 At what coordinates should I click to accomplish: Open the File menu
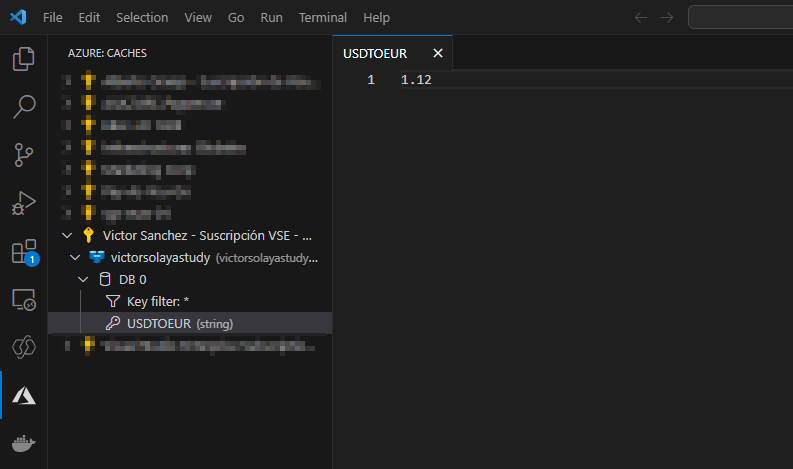point(53,18)
